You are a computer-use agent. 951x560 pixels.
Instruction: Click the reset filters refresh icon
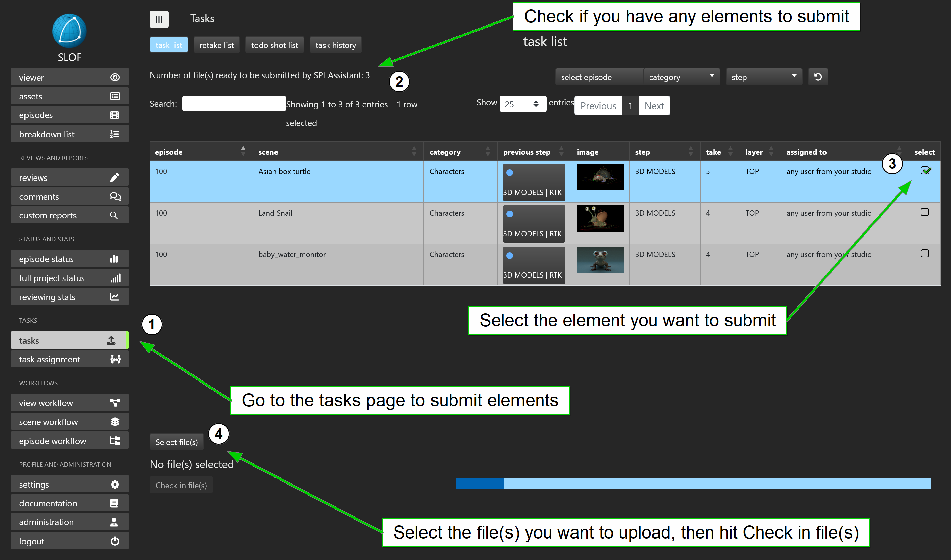pyautogui.click(x=817, y=77)
